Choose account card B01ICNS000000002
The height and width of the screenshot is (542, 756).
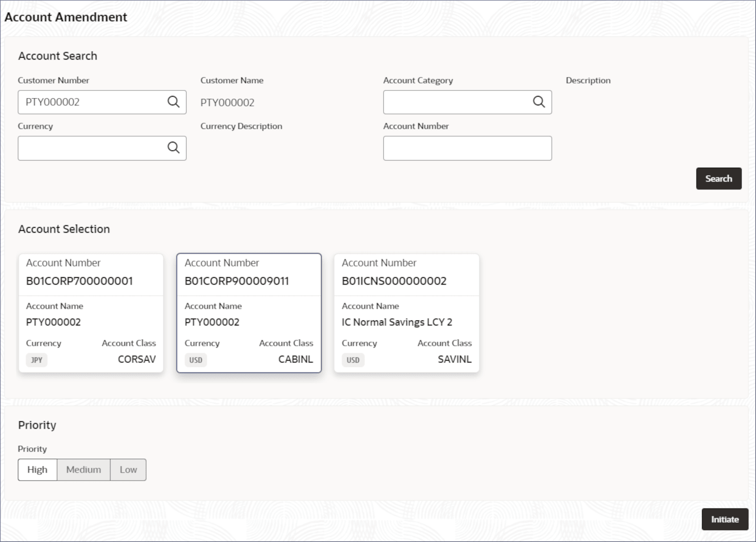pos(406,313)
